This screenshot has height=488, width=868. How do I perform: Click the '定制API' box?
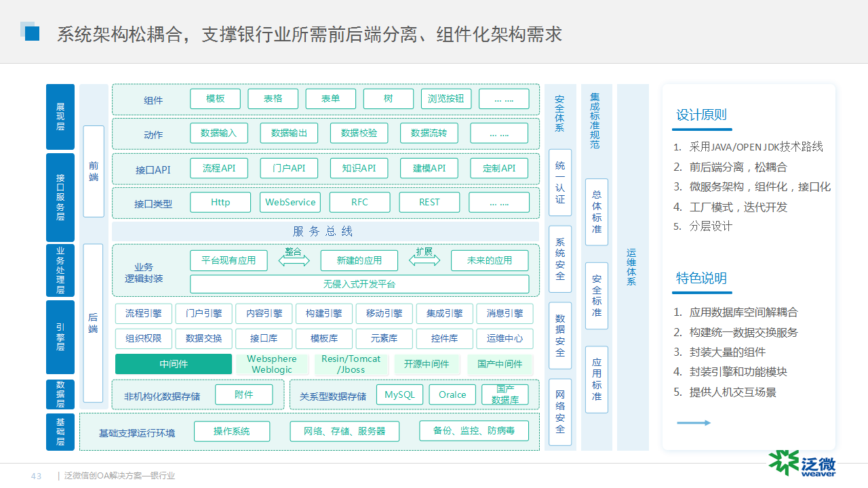(499, 168)
